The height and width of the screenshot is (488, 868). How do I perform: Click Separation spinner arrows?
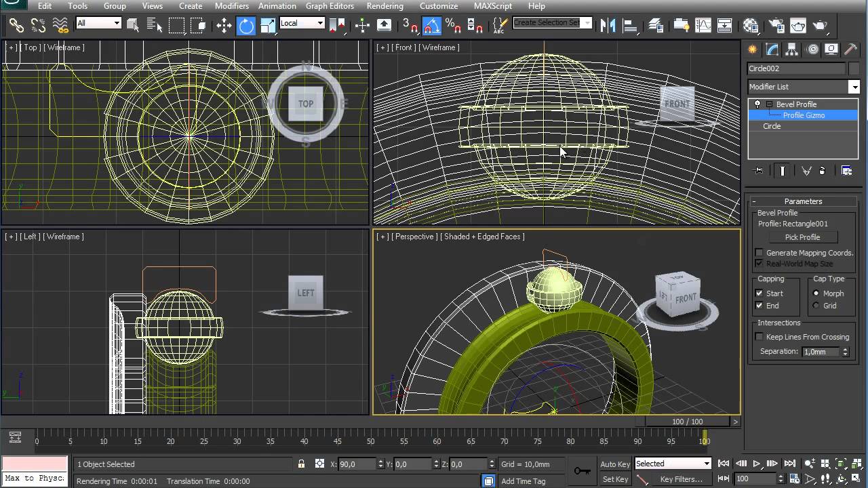[x=845, y=352]
